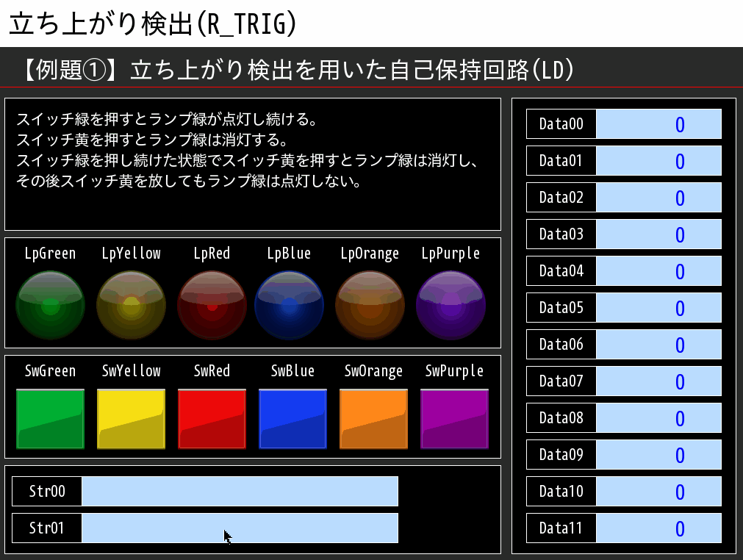Viewport: 743px width, 560px height.
Task: Click the SwOrange text label
Action: (373, 371)
